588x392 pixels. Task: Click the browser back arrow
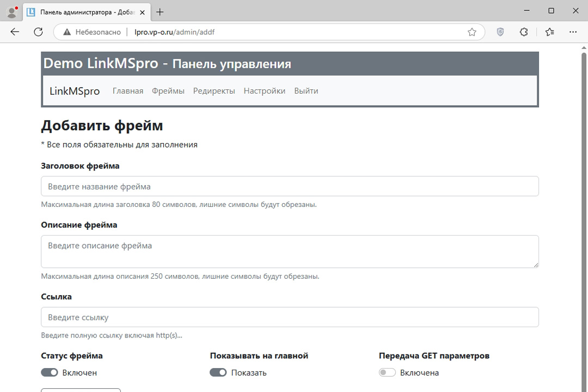click(15, 32)
